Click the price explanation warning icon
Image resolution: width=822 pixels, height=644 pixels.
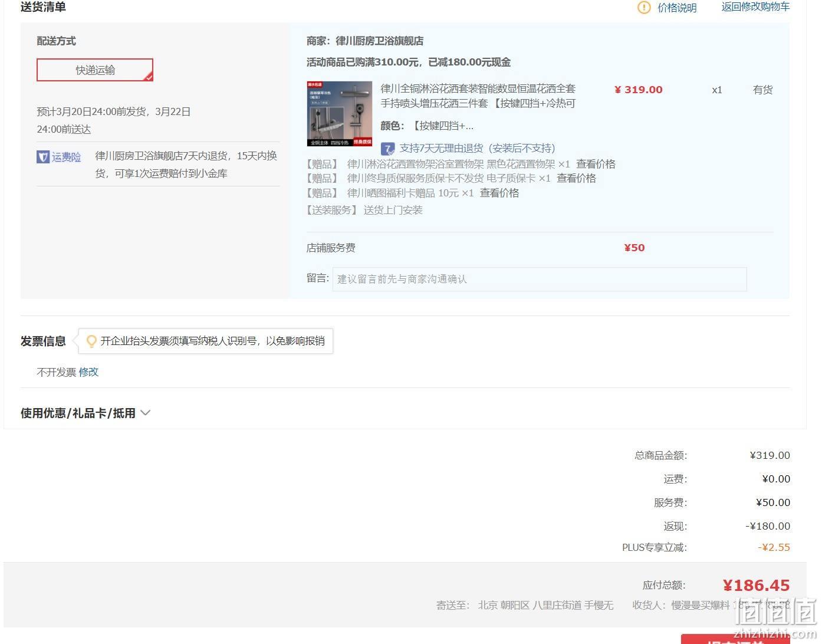(644, 8)
